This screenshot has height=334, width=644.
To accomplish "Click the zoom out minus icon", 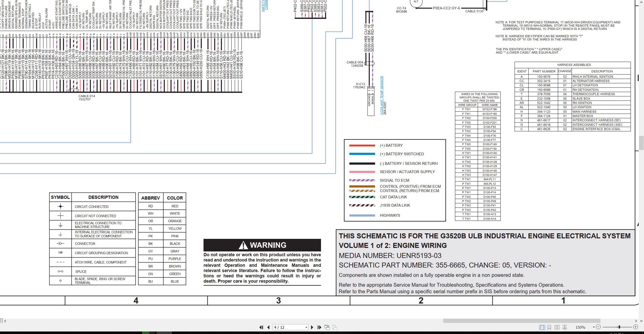I will click(598, 327).
